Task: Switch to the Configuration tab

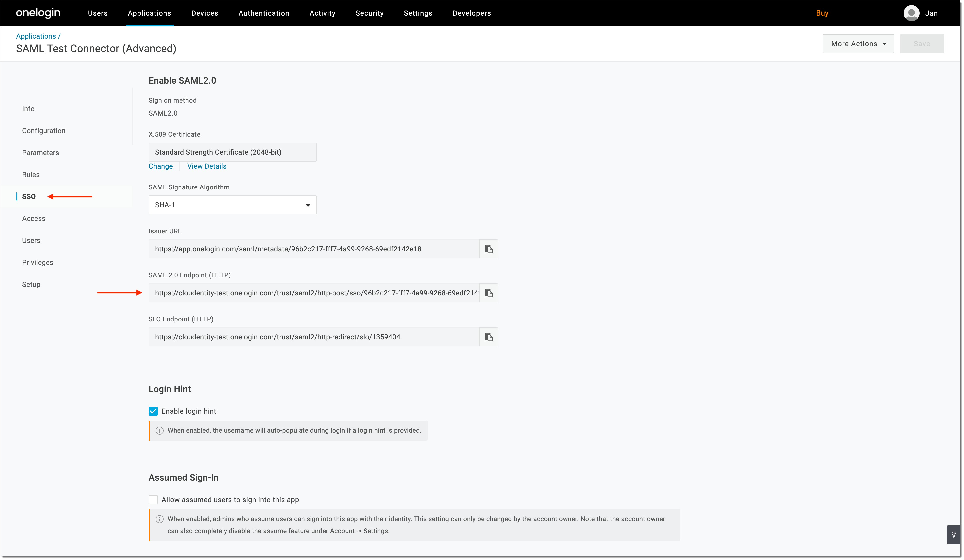Action: [43, 130]
